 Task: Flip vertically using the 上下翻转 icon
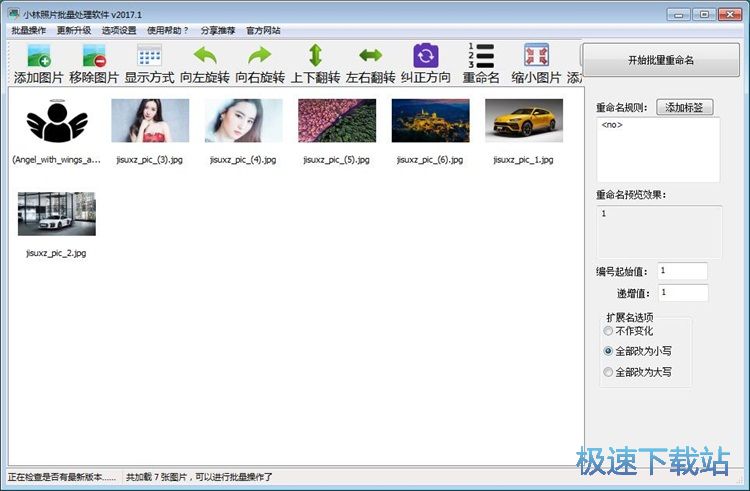tap(315, 56)
